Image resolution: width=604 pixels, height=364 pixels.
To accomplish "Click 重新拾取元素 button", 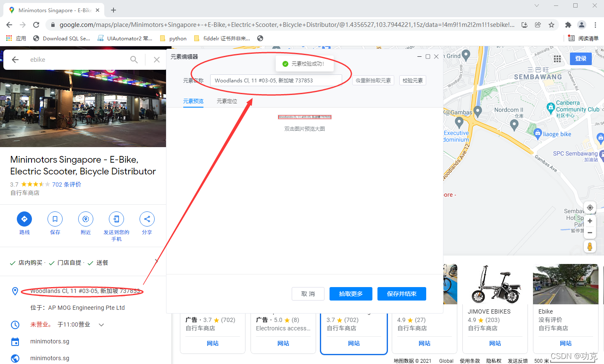I will pos(373,80).
